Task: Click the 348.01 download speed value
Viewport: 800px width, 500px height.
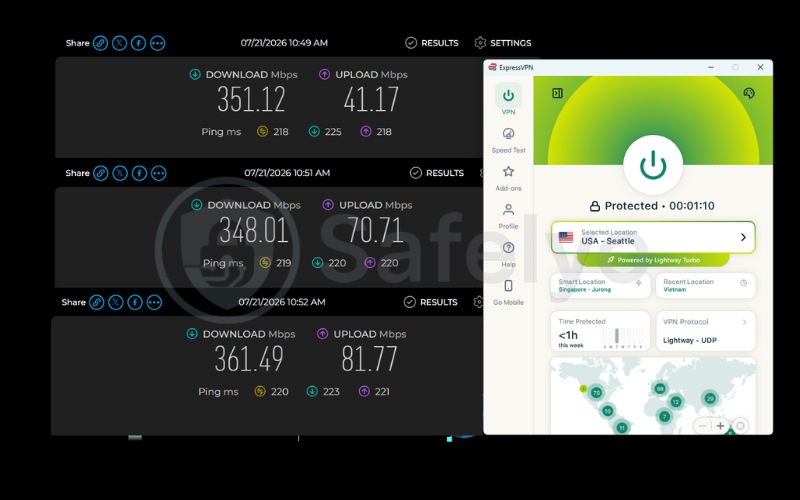Action: (254, 230)
